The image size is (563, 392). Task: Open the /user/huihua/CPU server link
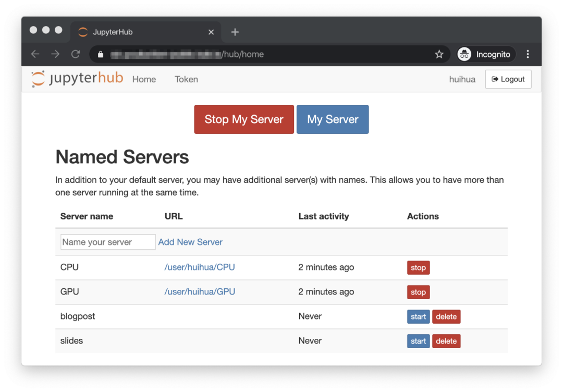pyautogui.click(x=200, y=267)
